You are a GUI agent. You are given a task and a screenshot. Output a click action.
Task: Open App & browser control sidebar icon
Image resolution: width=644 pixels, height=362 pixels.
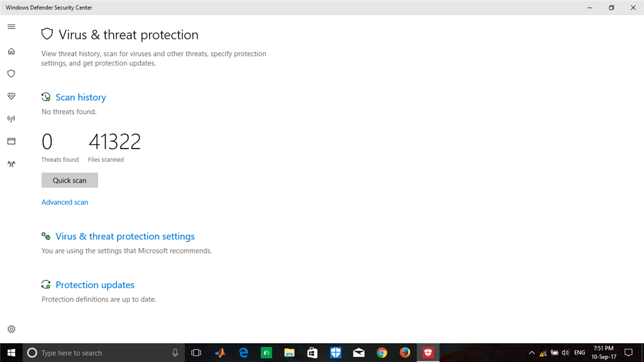click(x=11, y=141)
